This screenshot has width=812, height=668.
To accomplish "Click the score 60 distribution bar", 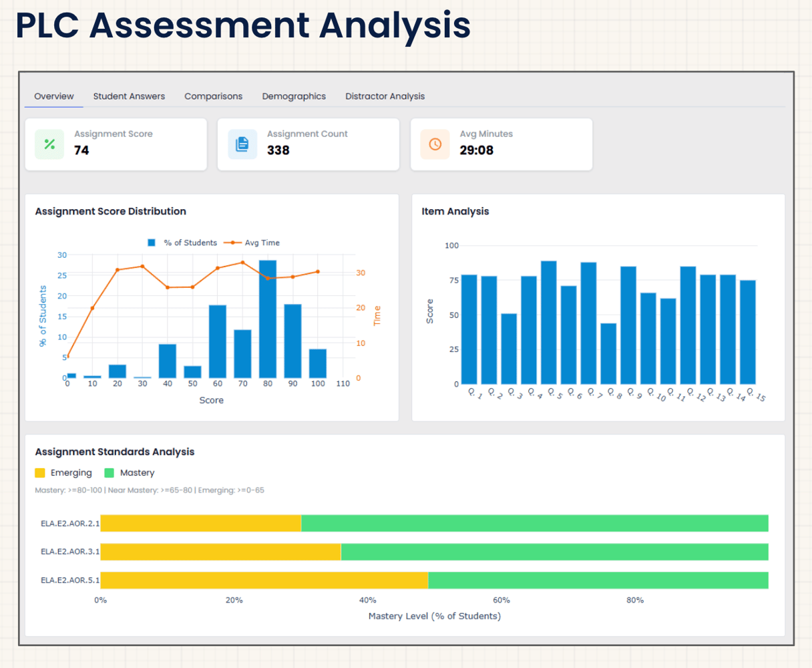I will click(218, 341).
